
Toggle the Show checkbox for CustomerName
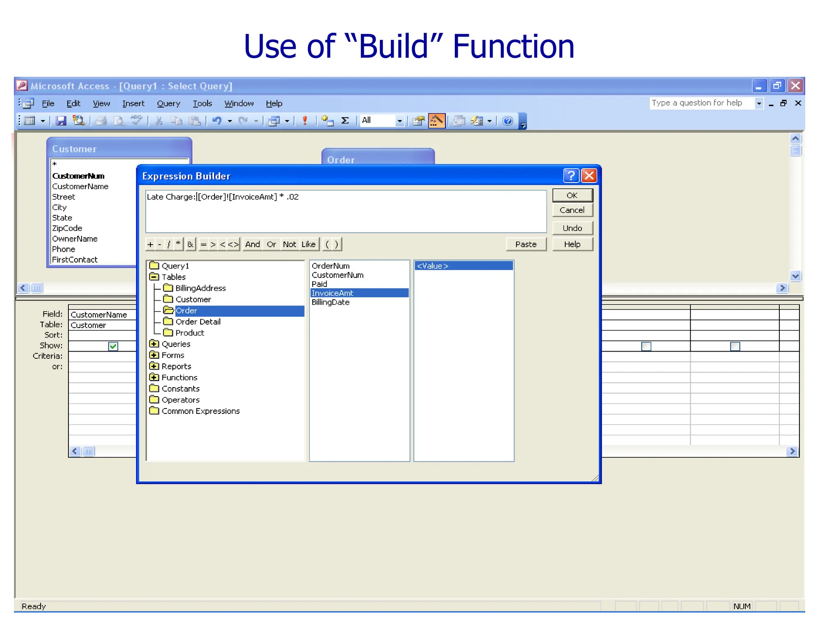[113, 346]
